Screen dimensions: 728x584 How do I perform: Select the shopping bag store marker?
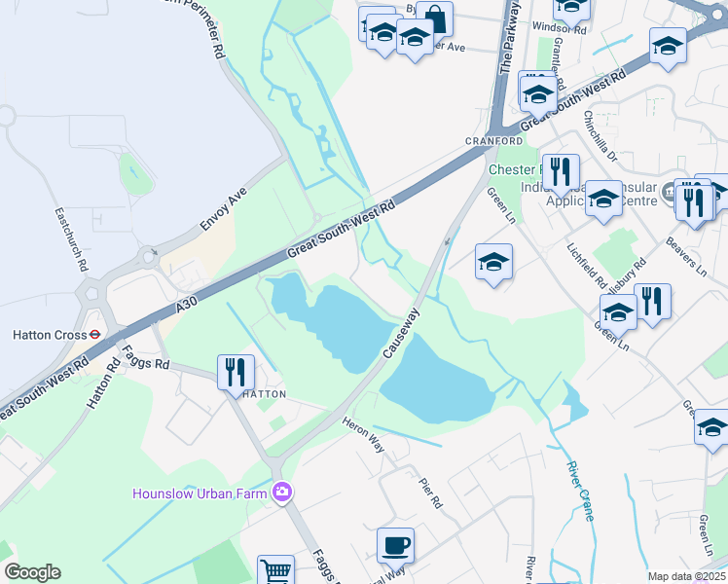click(435, 19)
